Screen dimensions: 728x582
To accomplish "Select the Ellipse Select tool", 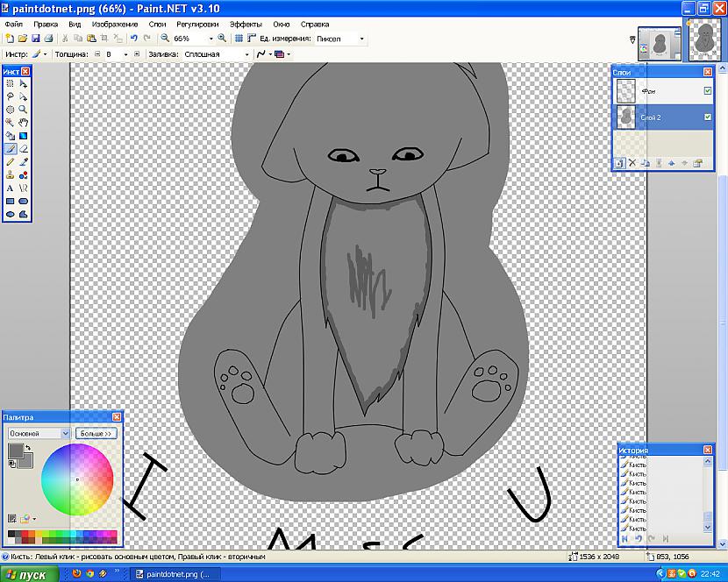I will (x=10, y=110).
